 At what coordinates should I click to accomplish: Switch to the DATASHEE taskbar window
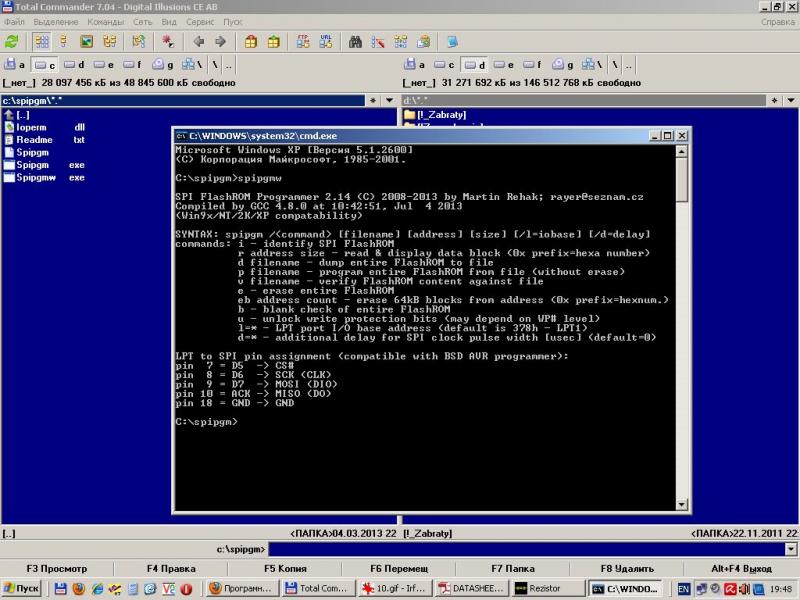pyautogui.click(x=471, y=589)
